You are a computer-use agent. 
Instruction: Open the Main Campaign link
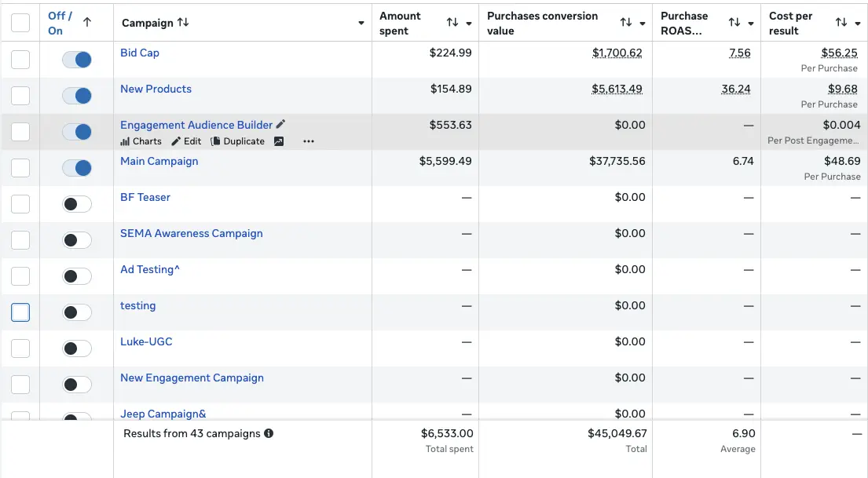159,161
